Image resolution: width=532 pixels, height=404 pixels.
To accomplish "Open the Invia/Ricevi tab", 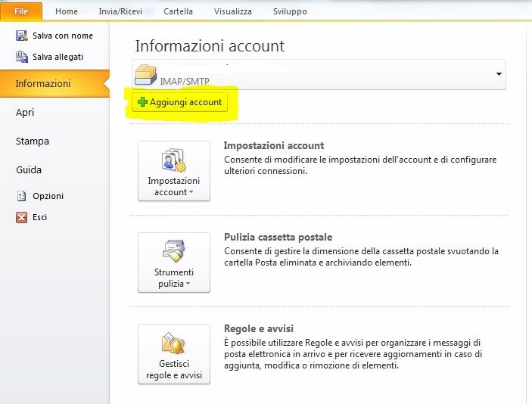I will [x=120, y=11].
